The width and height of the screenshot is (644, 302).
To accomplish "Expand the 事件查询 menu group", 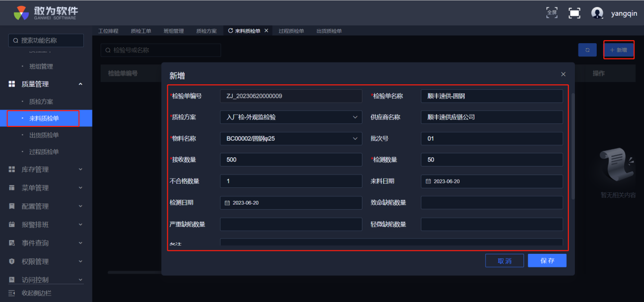I will pos(80,243).
